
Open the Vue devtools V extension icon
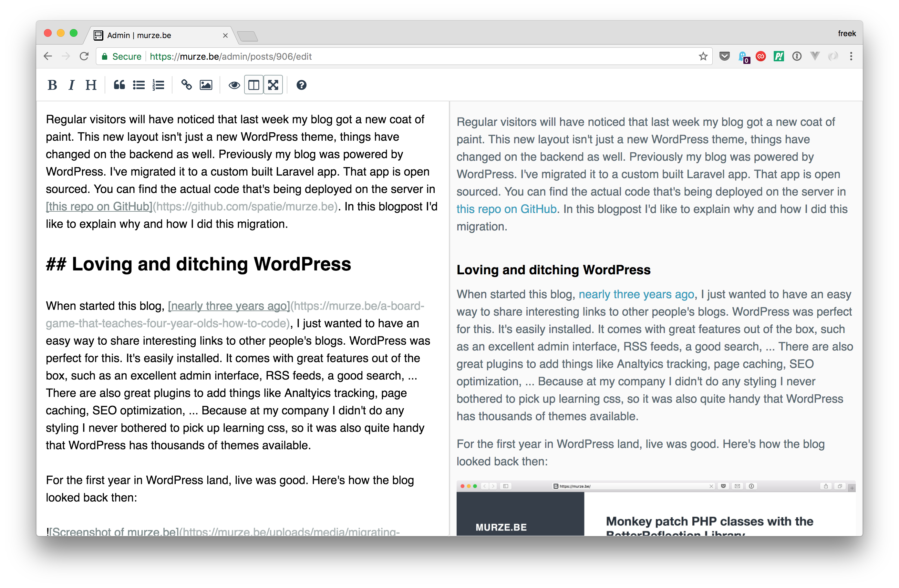[815, 56]
